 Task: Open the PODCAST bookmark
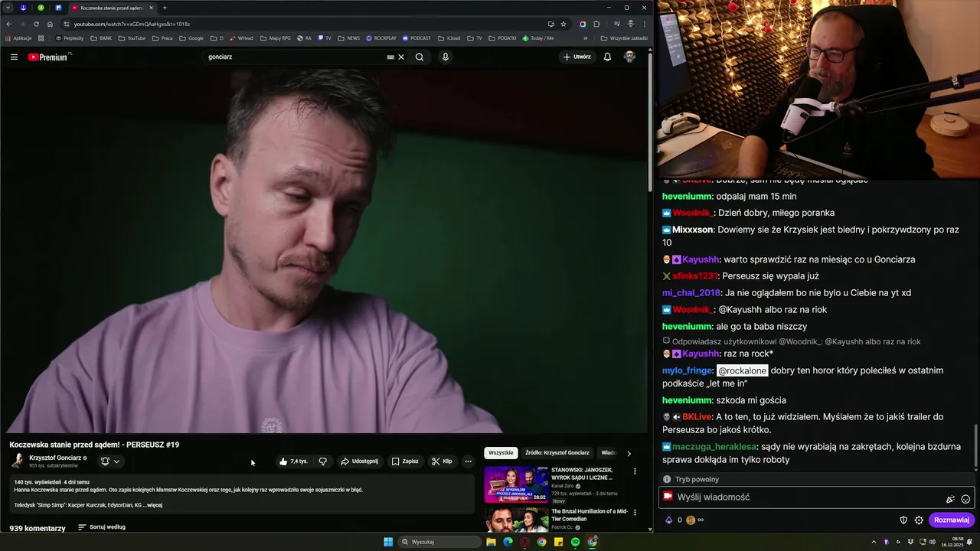416,38
